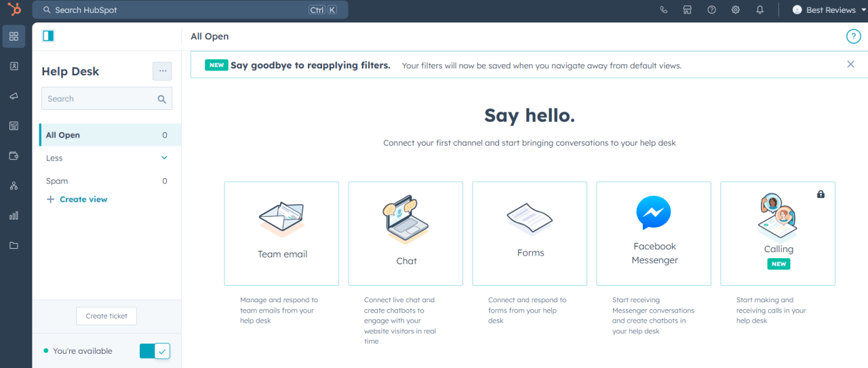The image size is (868, 368).
Task: Open the Reporting bar chart icon in sidebar
Action: (x=14, y=216)
